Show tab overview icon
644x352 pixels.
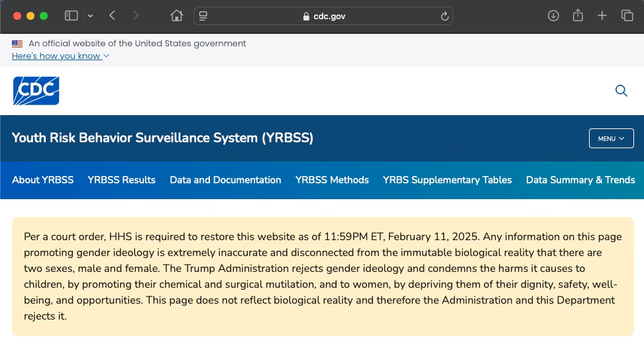point(627,16)
